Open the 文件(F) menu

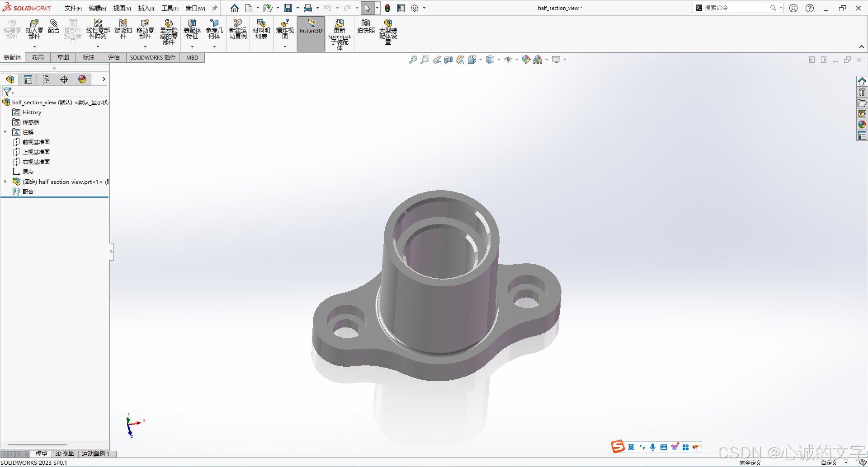point(73,8)
